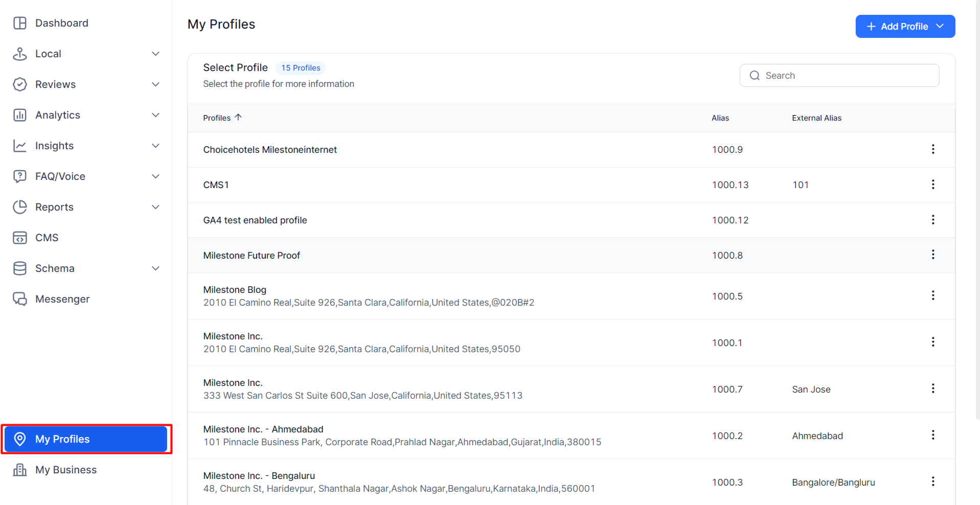Click the external alias 101

pyautogui.click(x=801, y=185)
